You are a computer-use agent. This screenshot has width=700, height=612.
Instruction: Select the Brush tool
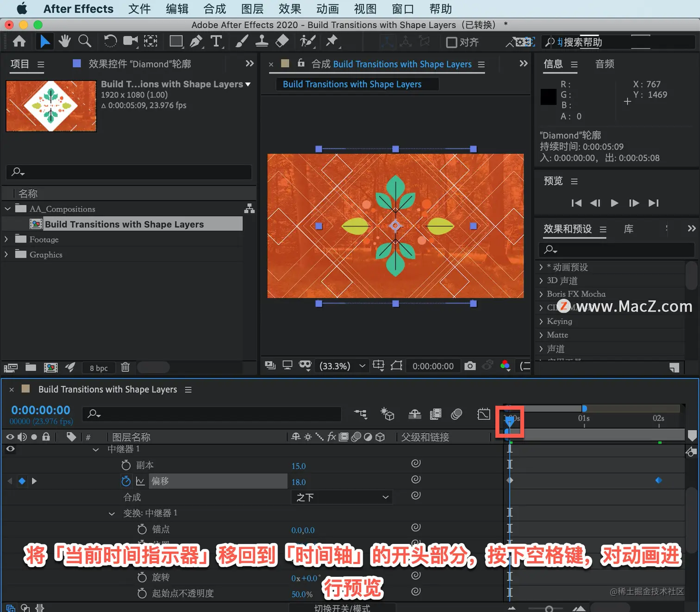pyautogui.click(x=241, y=42)
